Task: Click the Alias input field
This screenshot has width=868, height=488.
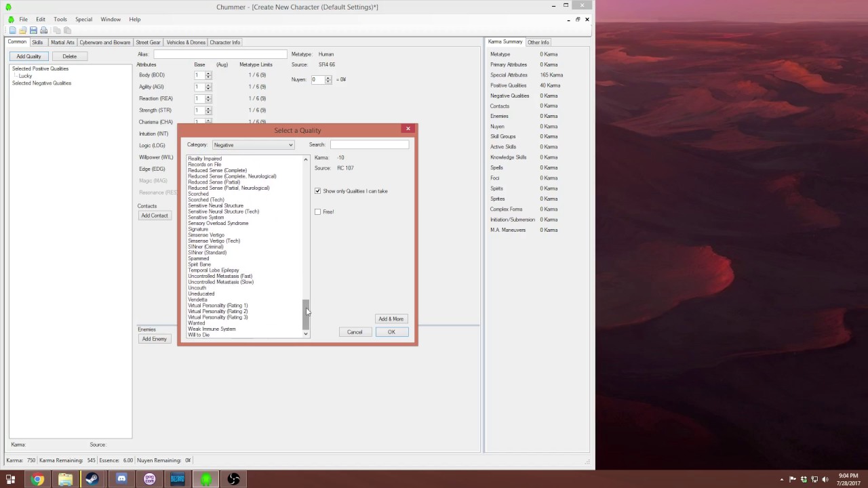Action: pyautogui.click(x=220, y=54)
